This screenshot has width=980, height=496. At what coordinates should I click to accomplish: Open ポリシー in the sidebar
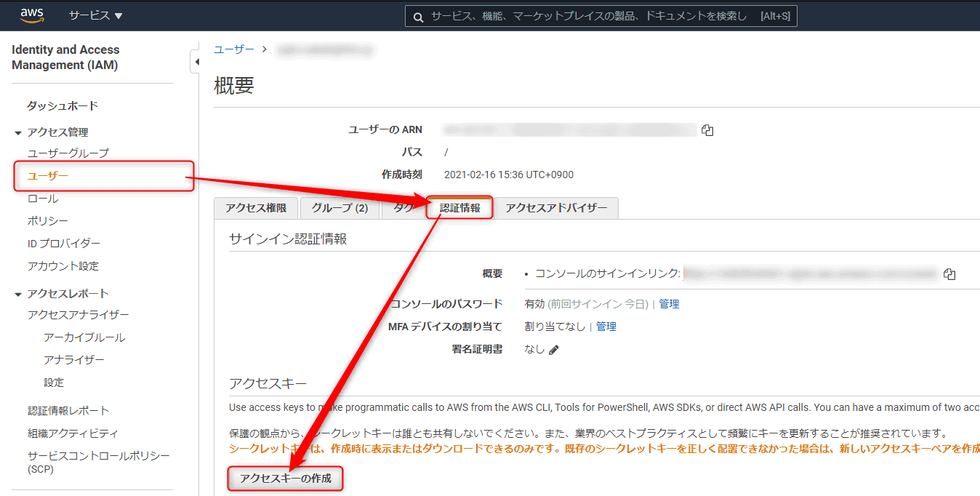[48, 221]
